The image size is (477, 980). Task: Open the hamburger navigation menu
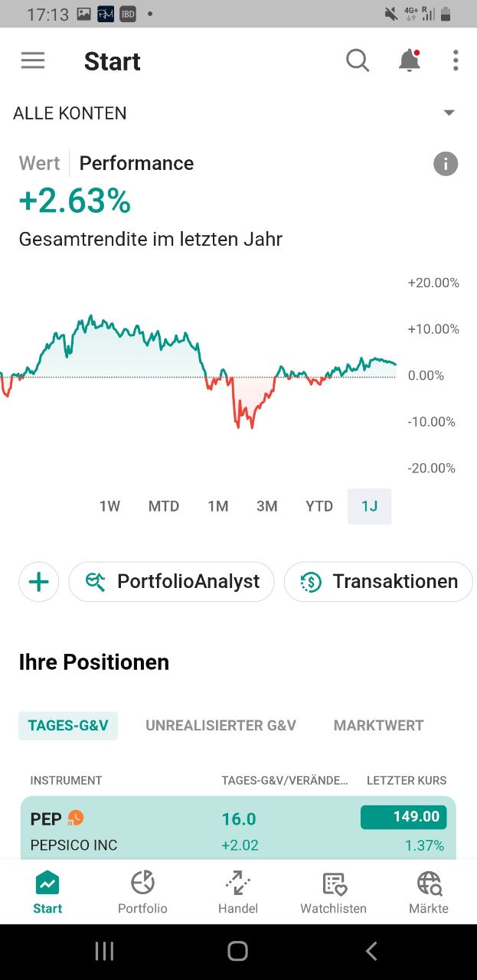pyautogui.click(x=33, y=60)
